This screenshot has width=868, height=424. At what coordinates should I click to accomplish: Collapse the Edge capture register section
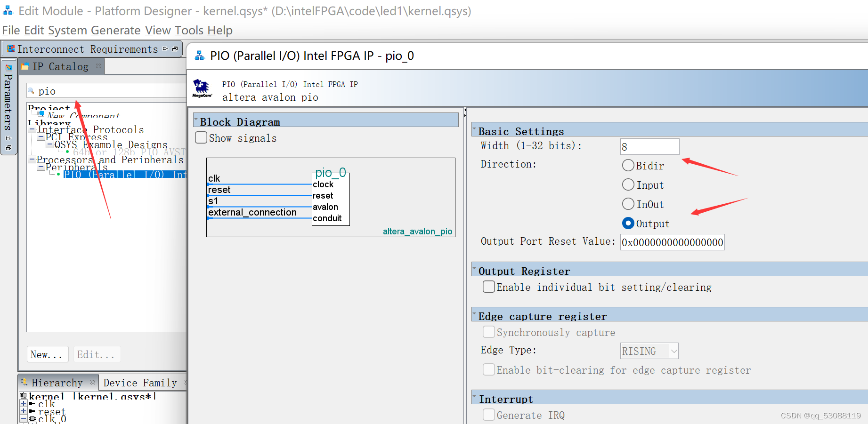pyautogui.click(x=475, y=313)
